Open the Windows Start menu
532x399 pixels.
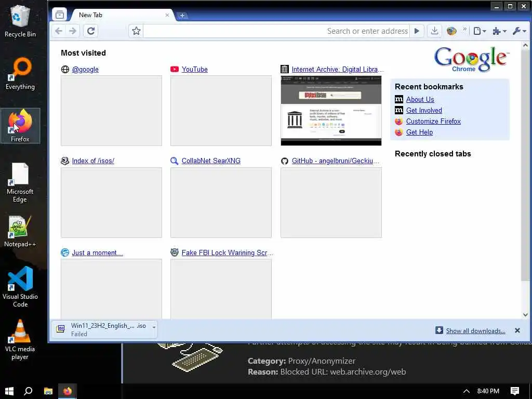tap(9, 391)
